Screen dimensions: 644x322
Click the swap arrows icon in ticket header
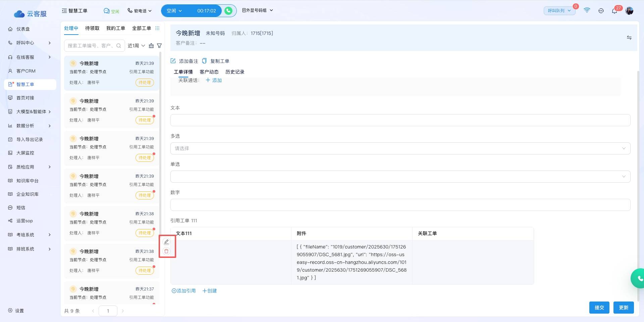(x=629, y=38)
